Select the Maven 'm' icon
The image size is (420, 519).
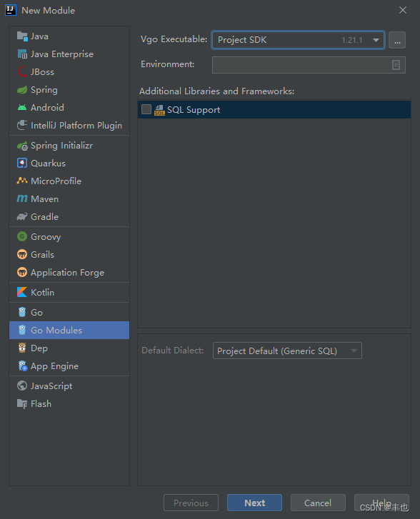22,198
